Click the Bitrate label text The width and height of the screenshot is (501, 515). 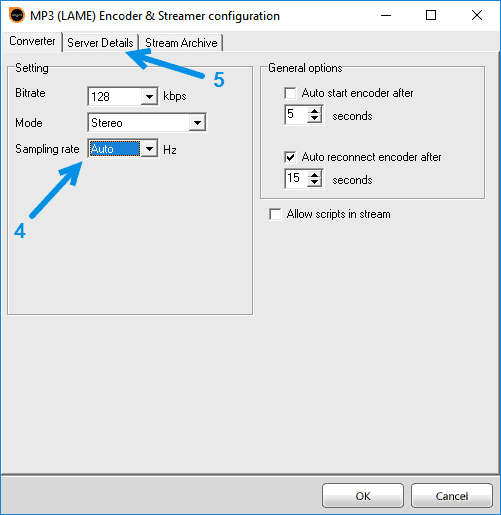(30, 93)
